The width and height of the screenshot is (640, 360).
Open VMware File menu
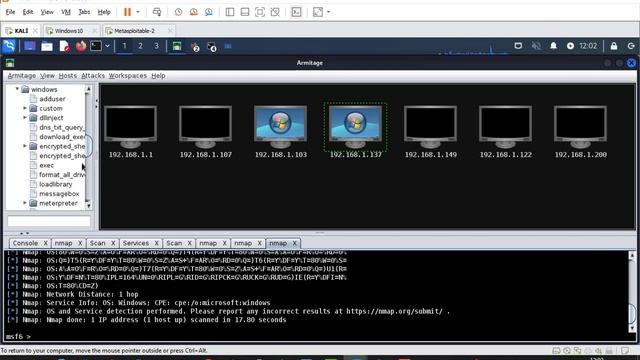[x=10, y=12]
